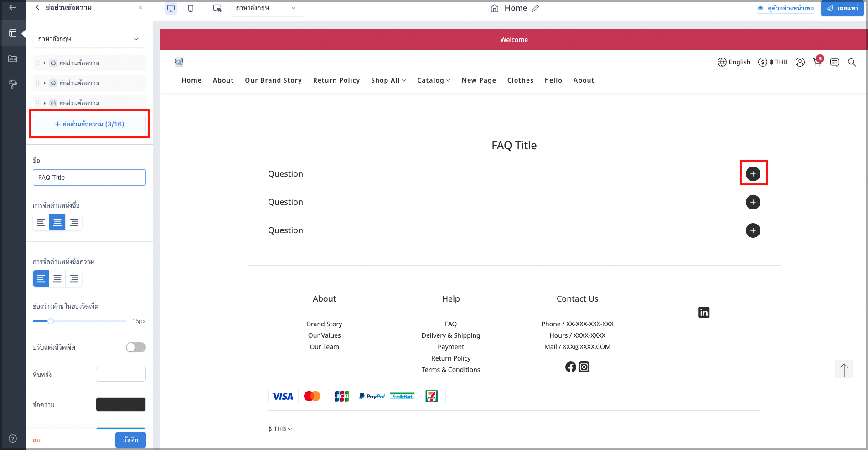Open the Brand Story footer link
The height and width of the screenshot is (450, 868).
coord(325,324)
